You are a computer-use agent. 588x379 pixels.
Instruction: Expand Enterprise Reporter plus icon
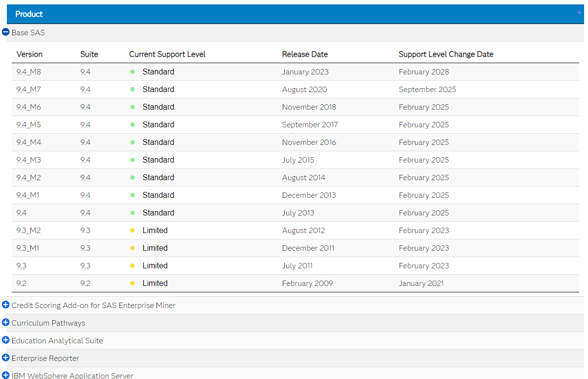[6, 357]
